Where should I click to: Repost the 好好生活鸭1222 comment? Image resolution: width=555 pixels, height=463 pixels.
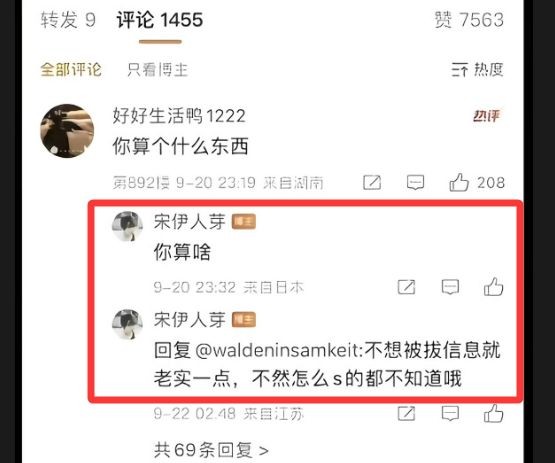tap(372, 183)
